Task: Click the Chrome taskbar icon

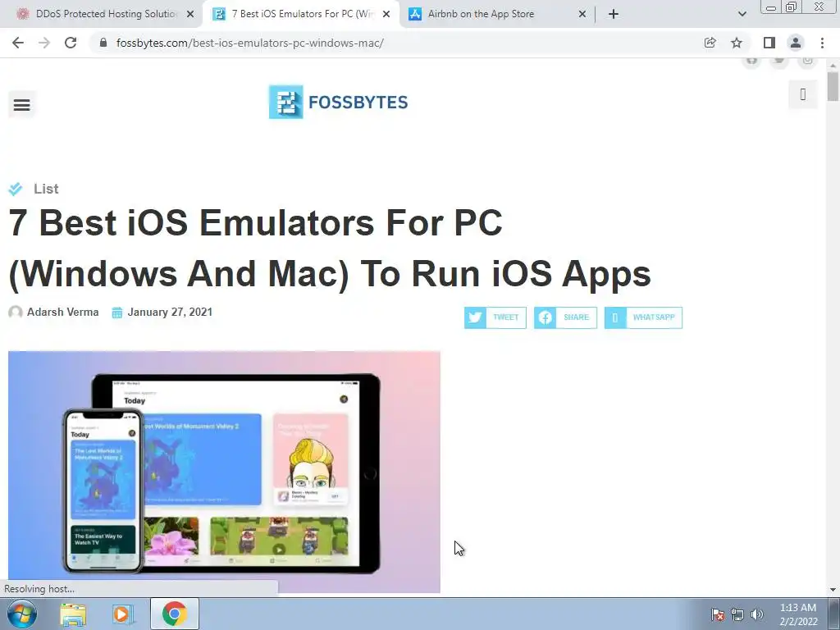Action: click(x=175, y=614)
